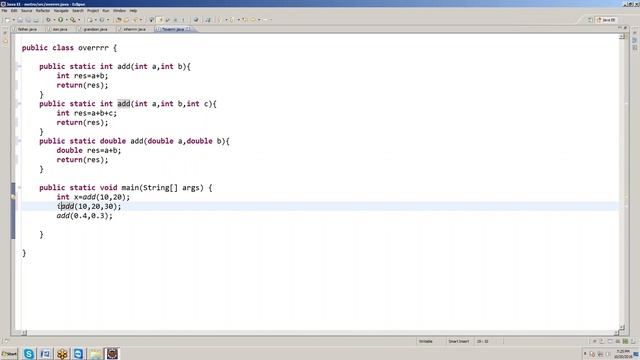Image resolution: width=640 pixels, height=360 pixels.
Task: Collapse the main method fold
Action: (19, 188)
